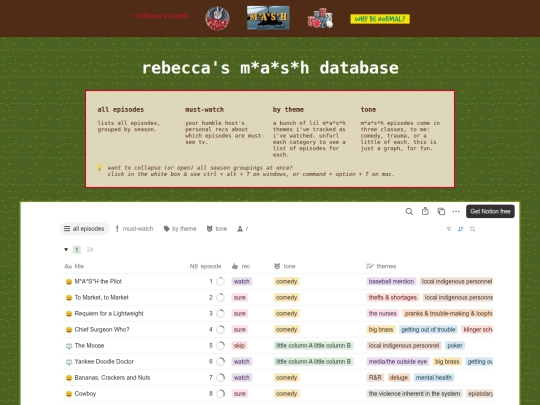Image resolution: width=540 pixels, height=405 pixels.
Task: Click progress ring for episode 5
Action: click(220, 345)
